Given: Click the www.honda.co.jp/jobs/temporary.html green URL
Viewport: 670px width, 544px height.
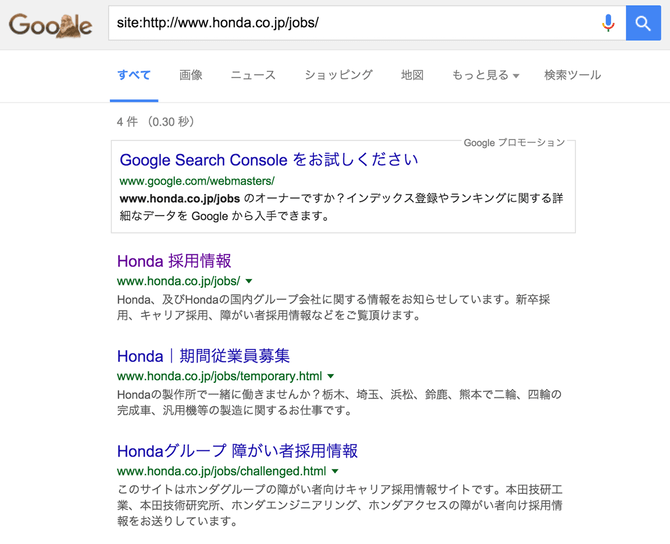Looking at the screenshot, I should point(219,377).
